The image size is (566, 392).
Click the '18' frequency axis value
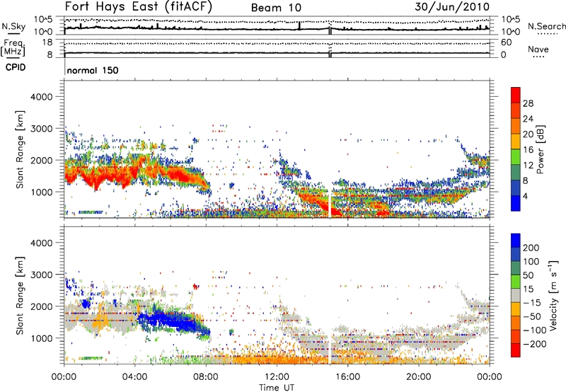(x=47, y=42)
